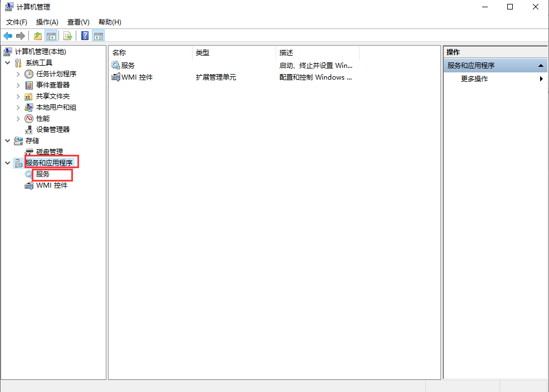Viewport: 549px width, 392px height.
Task: Expand the 事件查看器 tree node
Action: pyautogui.click(x=18, y=85)
